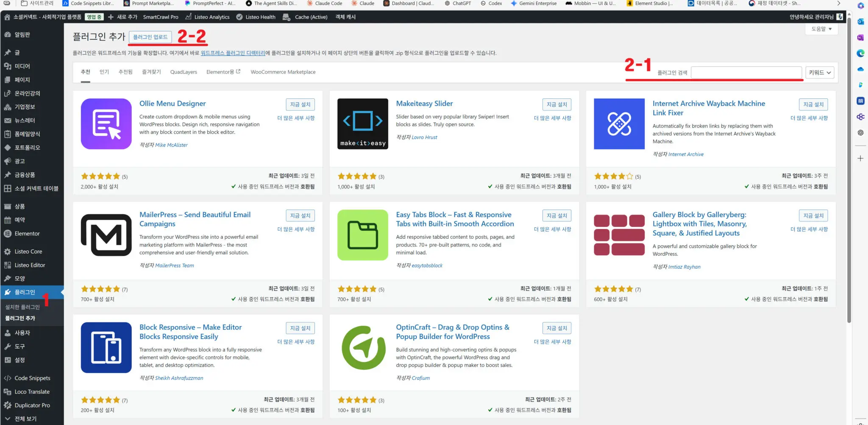Viewport: 868px width, 425px height.
Task: Open Listeo Health in admin bar
Action: [256, 17]
